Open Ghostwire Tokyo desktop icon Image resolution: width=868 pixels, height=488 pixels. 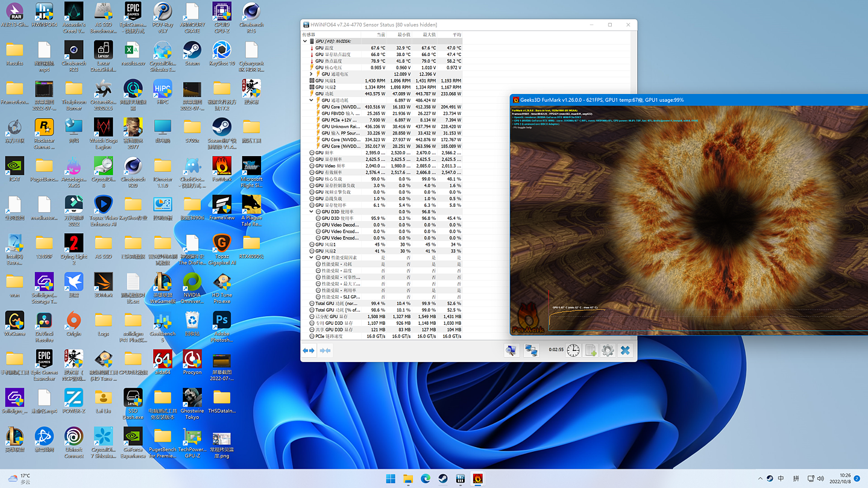(192, 403)
